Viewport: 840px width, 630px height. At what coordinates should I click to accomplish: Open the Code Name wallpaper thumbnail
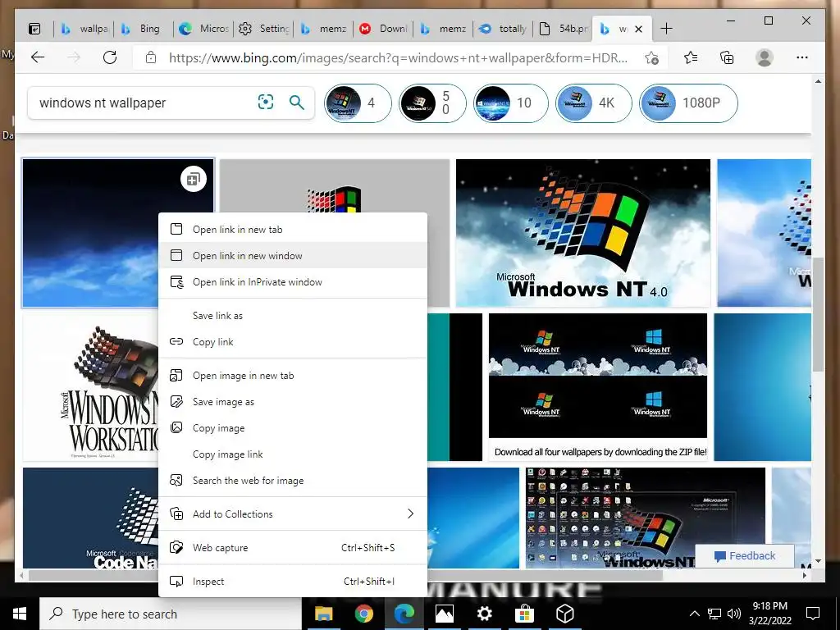pyautogui.click(x=90, y=518)
